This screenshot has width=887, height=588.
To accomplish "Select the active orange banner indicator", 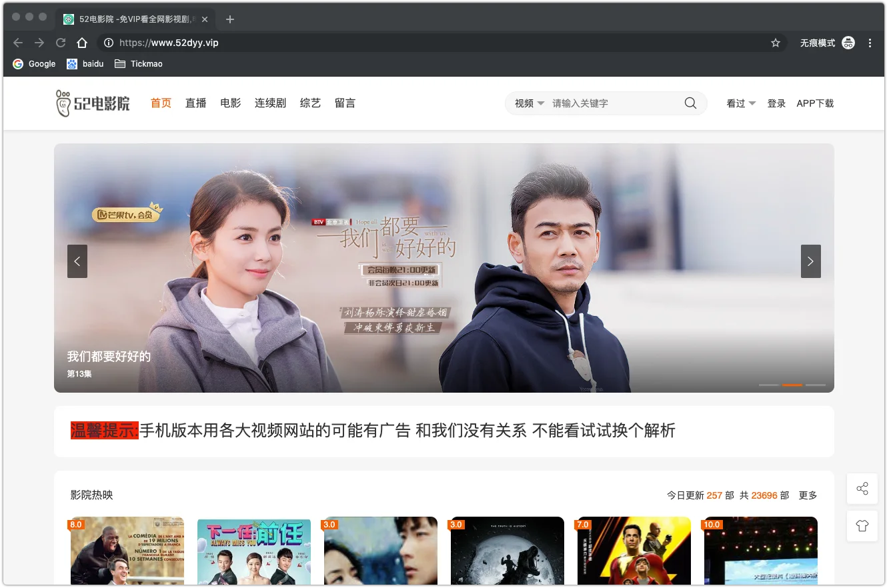I will point(792,385).
